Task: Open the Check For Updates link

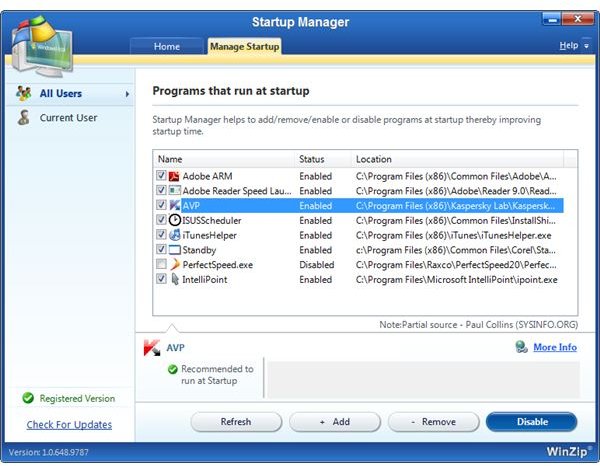Action: click(x=69, y=425)
